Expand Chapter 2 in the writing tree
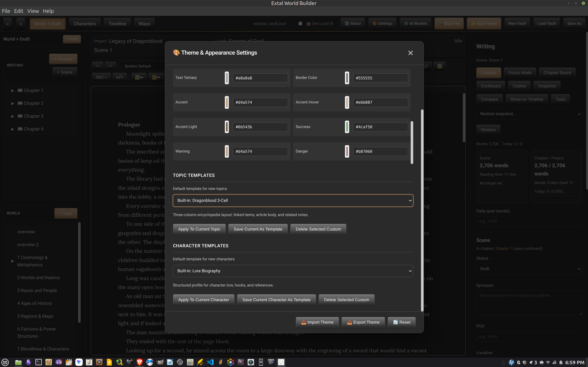The width and height of the screenshot is (588, 367). click(x=12, y=103)
